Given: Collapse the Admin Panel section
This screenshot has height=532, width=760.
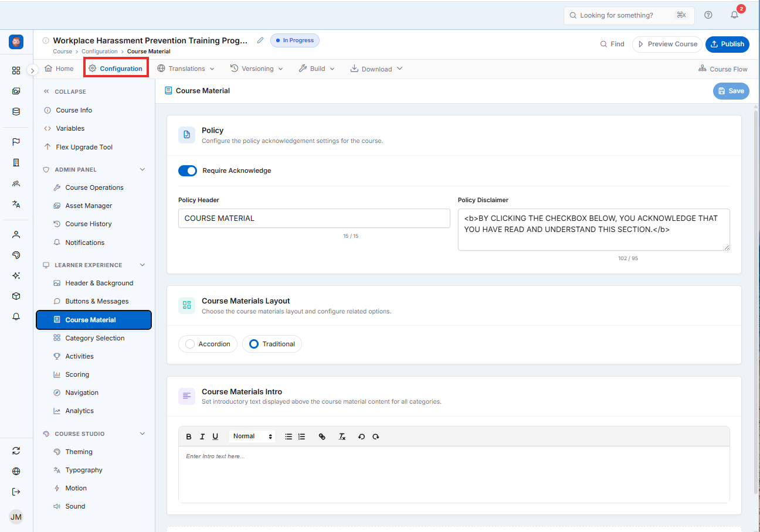Looking at the screenshot, I should tap(142, 169).
